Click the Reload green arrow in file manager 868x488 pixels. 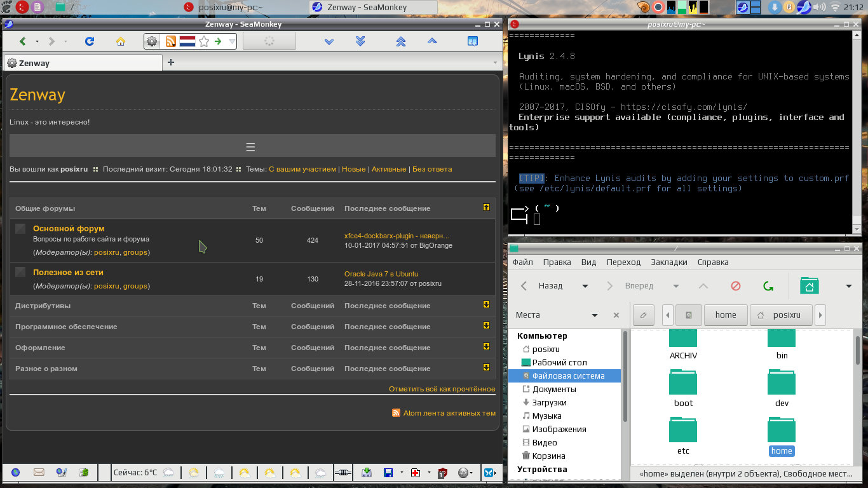(x=768, y=286)
